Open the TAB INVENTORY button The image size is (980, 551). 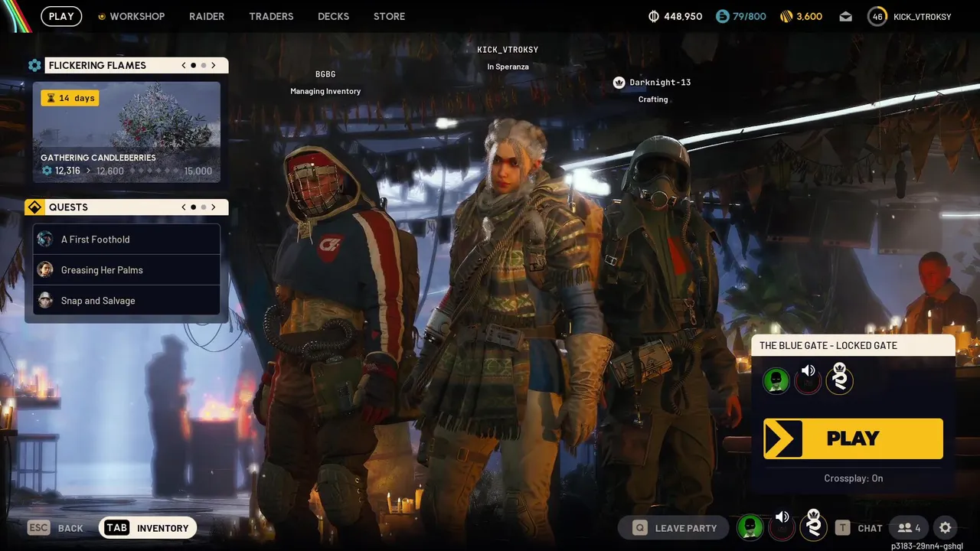click(148, 527)
